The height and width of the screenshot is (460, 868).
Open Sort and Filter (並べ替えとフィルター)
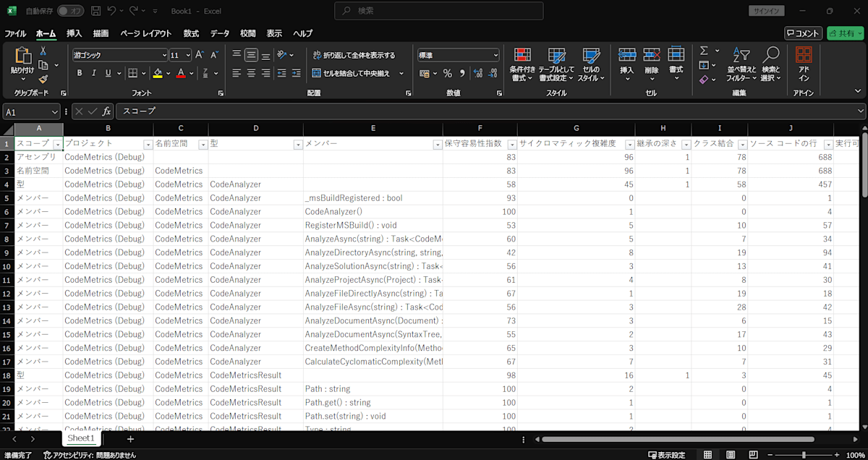[x=741, y=65]
